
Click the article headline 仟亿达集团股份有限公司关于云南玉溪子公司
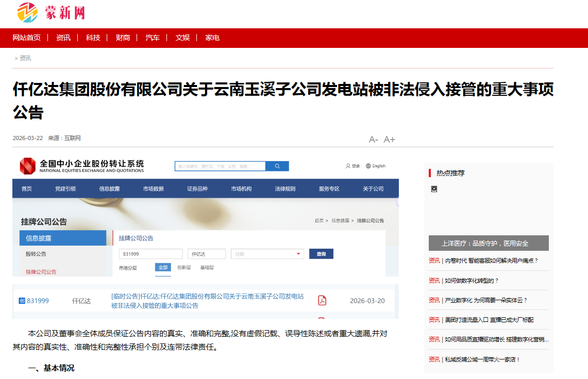[283, 100]
